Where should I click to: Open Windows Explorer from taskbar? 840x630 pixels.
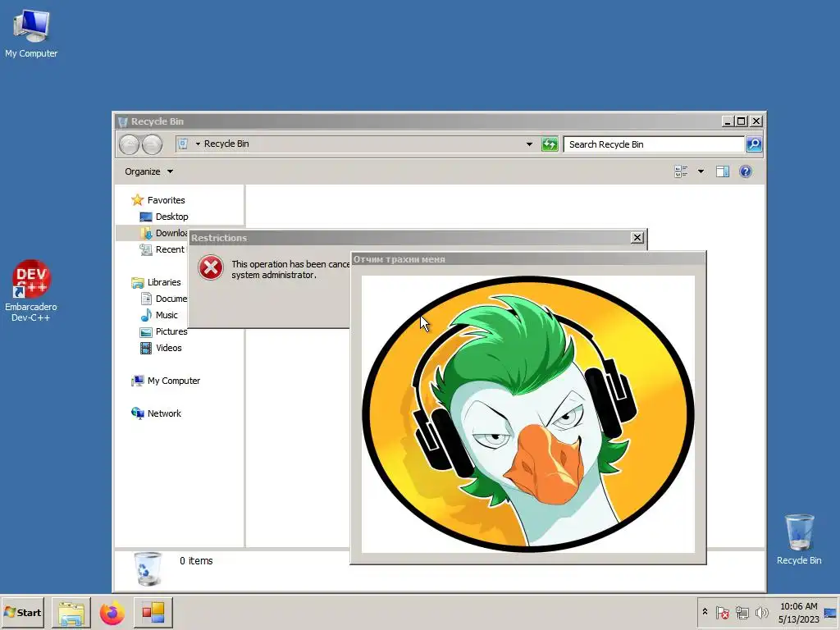click(71, 613)
